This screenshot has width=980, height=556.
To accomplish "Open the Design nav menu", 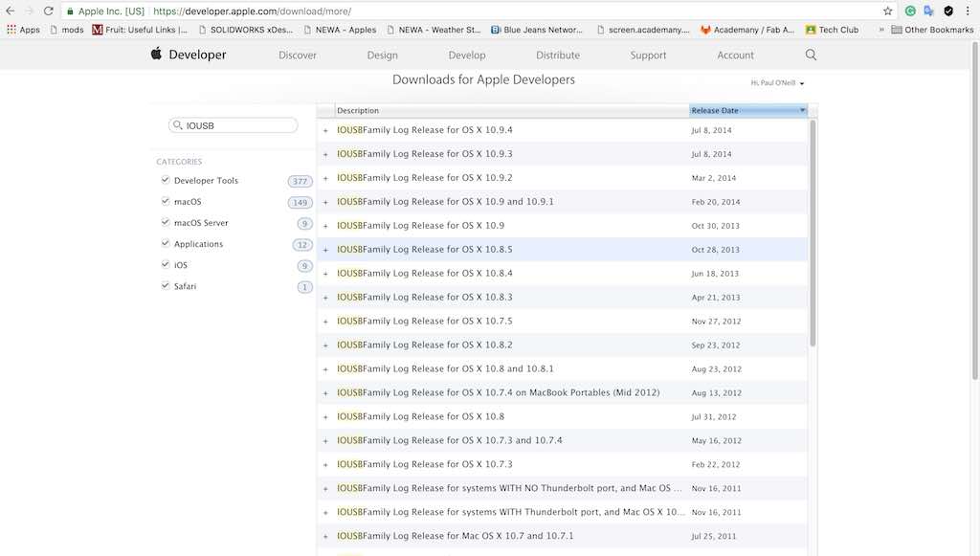I will click(383, 55).
